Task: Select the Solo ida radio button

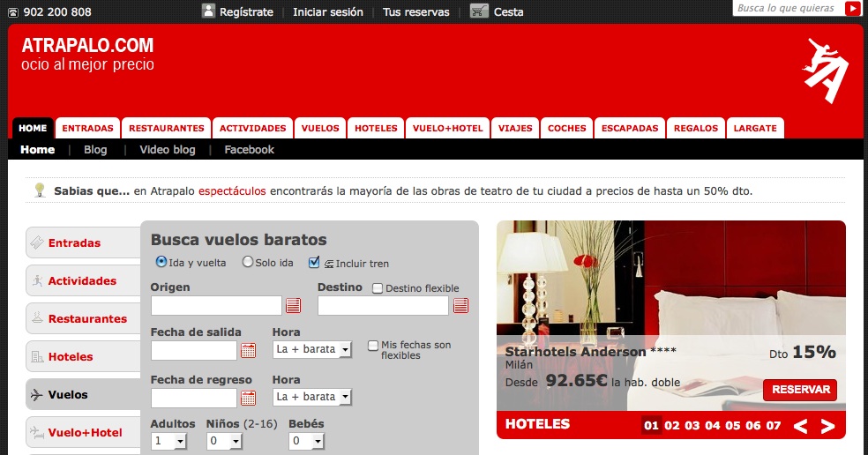Action: 248,261
